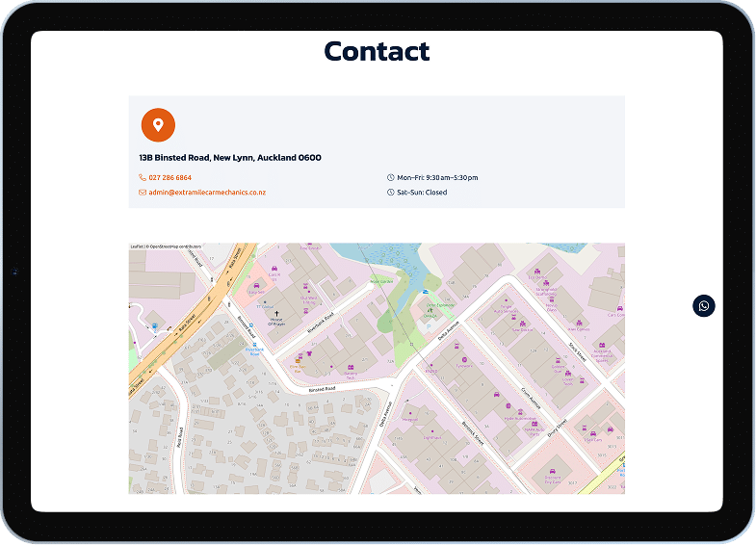Click the Rose Garden label on map
This screenshot has height=545, width=756.
(x=382, y=281)
